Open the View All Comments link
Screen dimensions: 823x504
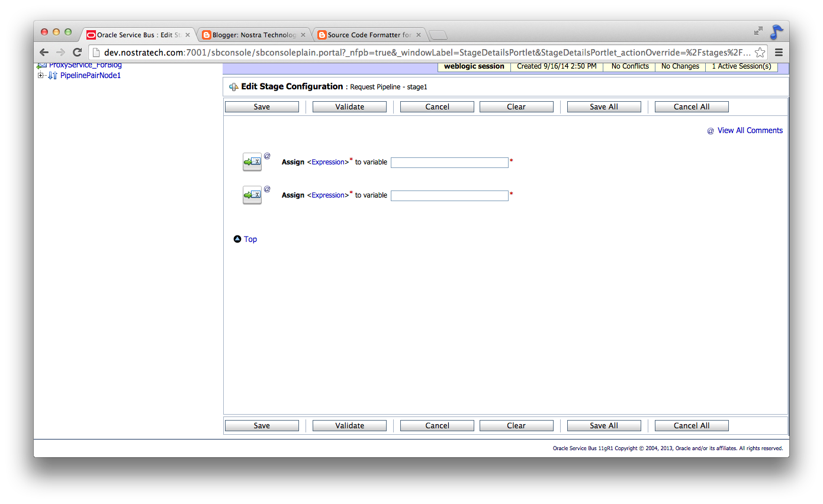coord(750,131)
